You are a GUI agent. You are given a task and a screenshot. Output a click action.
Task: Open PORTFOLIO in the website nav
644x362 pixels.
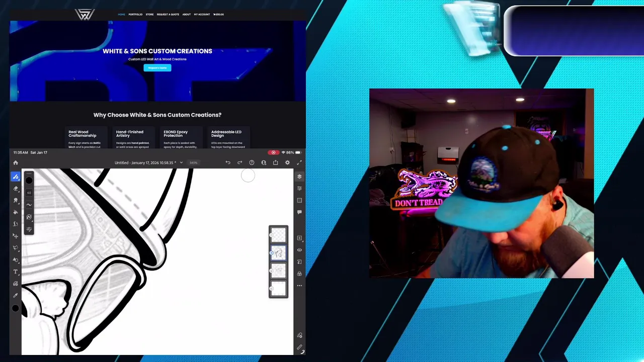coord(135,14)
